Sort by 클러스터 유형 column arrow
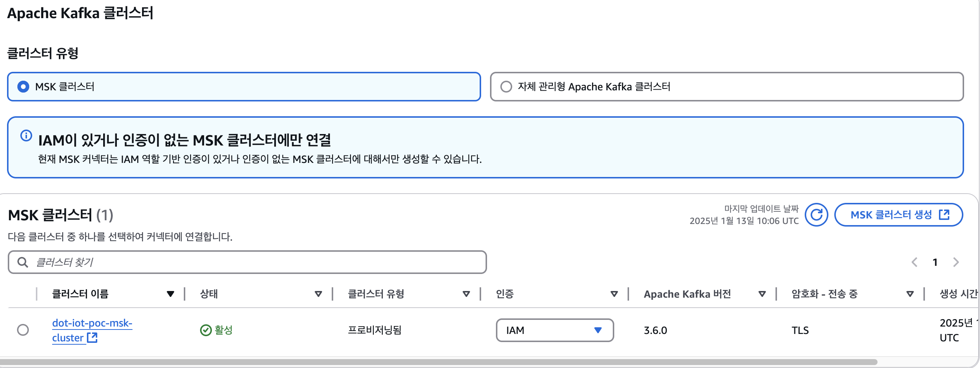Viewport: 980px width, 368px height. 466,294
